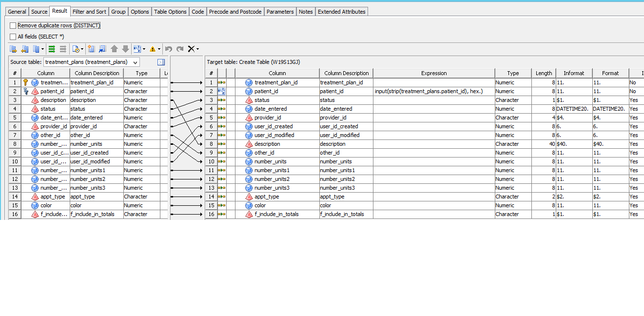Image resolution: width=644 pixels, height=316 pixels.
Task: Open the Delete dropdown arrow on toolbar
Action: point(197,49)
